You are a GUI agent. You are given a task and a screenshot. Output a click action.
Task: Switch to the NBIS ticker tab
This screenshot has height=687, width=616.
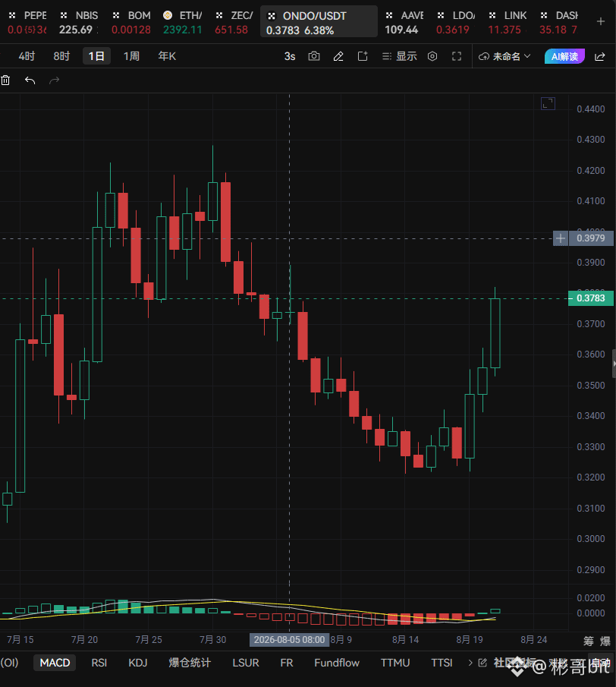(79, 22)
